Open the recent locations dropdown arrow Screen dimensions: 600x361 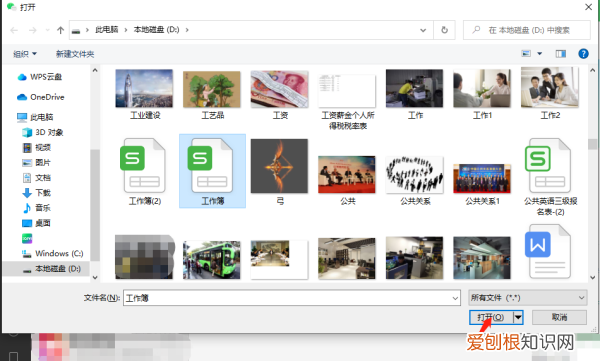(x=47, y=30)
